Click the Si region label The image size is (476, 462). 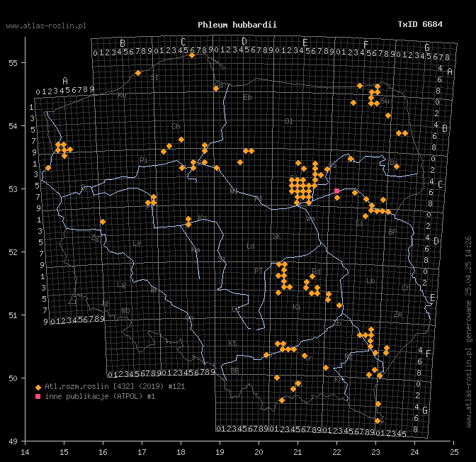[x=359, y=223]
